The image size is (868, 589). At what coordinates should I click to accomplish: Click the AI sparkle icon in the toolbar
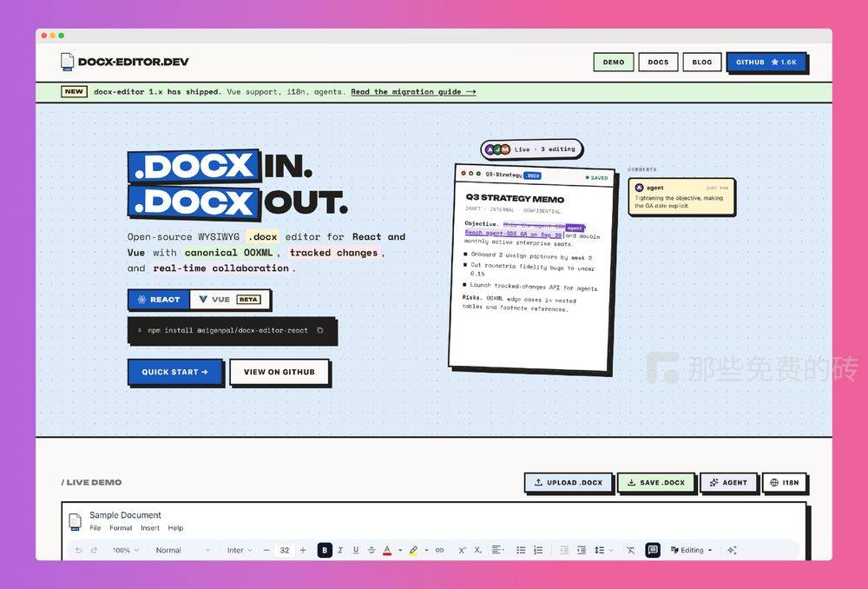click(732, 550)
